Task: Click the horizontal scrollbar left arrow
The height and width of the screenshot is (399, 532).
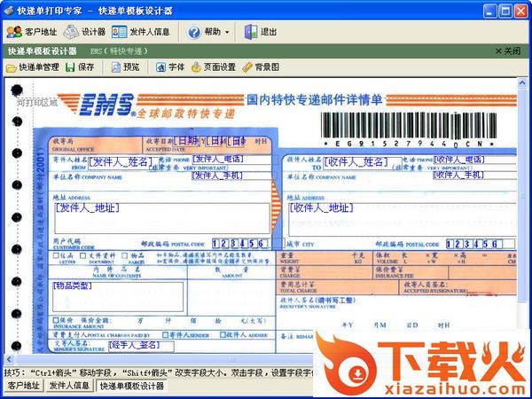Action: tap(9, 359)
